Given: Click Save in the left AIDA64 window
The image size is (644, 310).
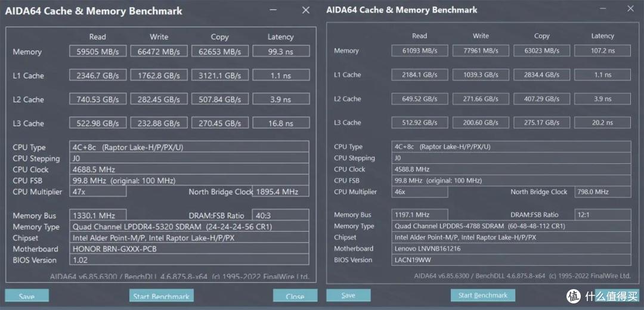Looking at the screenshot, I should point(27,296).
